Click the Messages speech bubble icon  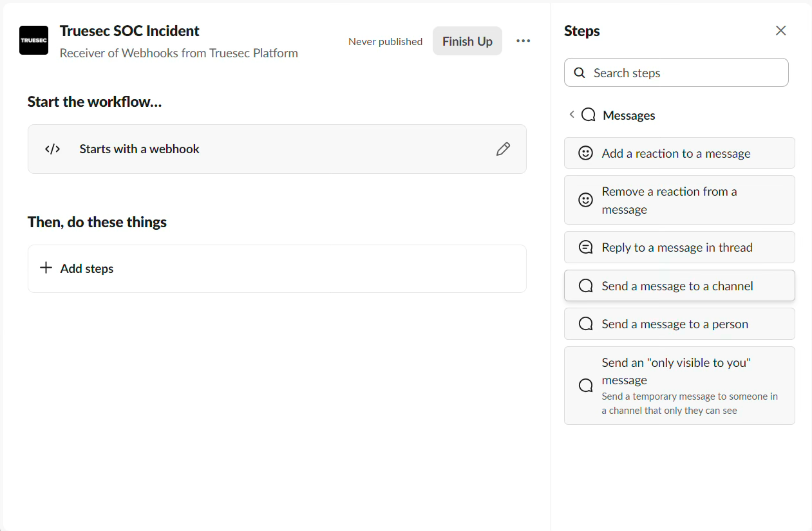588,115
